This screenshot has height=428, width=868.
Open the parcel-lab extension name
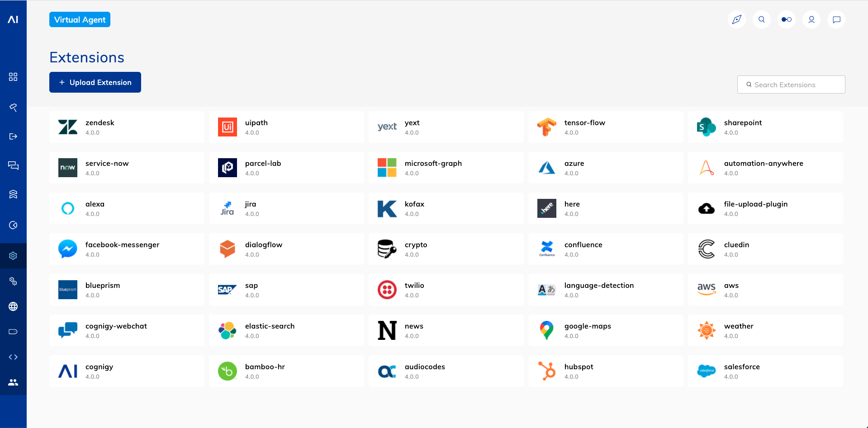pos(263,163)
